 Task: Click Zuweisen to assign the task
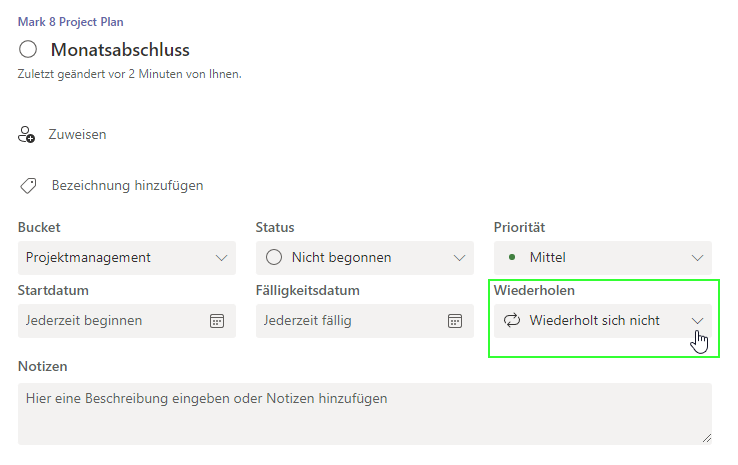[77, 134]
